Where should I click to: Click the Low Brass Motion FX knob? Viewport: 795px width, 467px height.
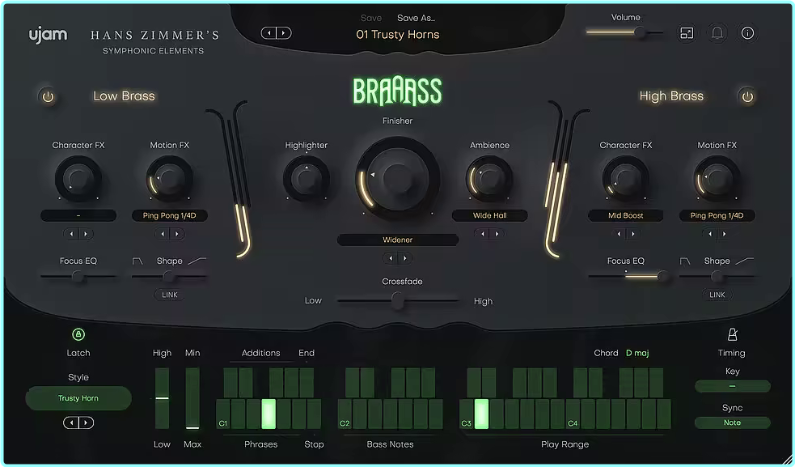point(169,178)
